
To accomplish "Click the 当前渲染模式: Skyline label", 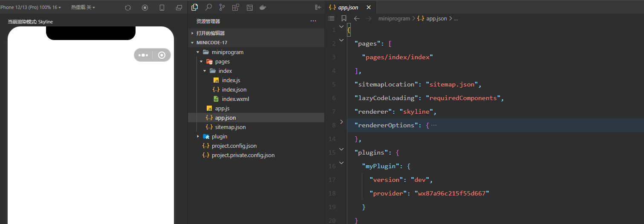I will coord(30,21).
